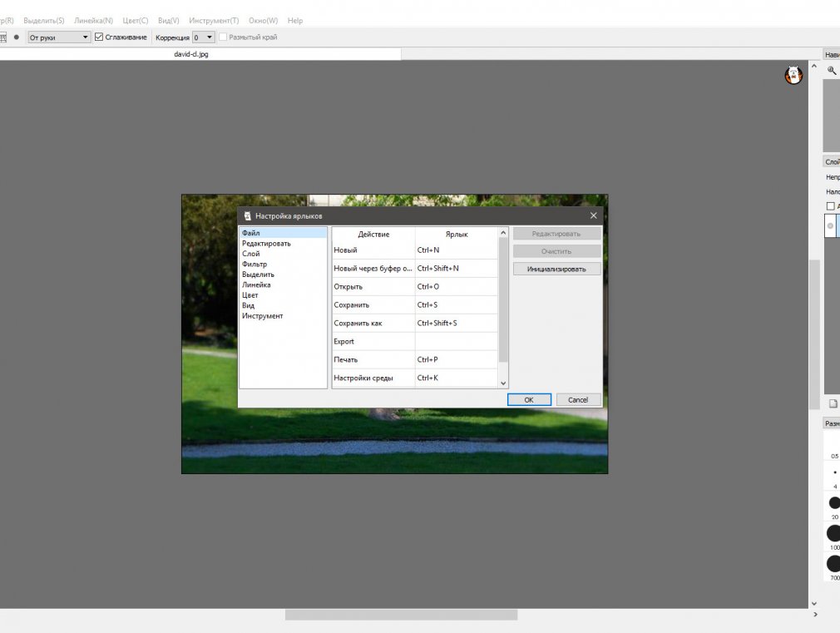
Task: Open the Линейка(N) menu
Action: click(x=93, y=20)
